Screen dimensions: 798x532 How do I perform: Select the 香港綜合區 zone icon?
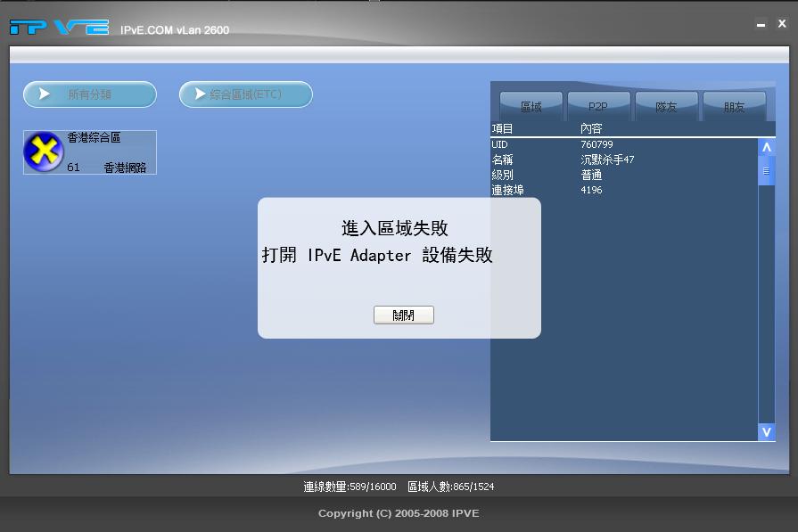point(44,151)
